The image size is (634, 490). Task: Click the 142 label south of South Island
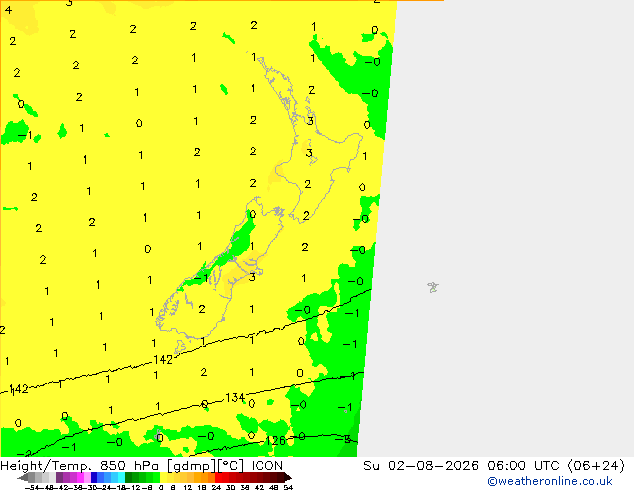[163, 359]
